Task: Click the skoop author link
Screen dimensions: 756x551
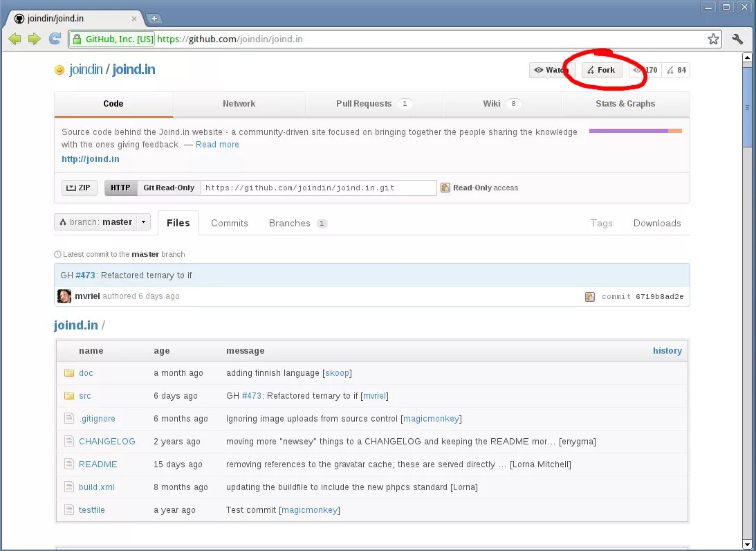Action: click(x=337, y=373)
